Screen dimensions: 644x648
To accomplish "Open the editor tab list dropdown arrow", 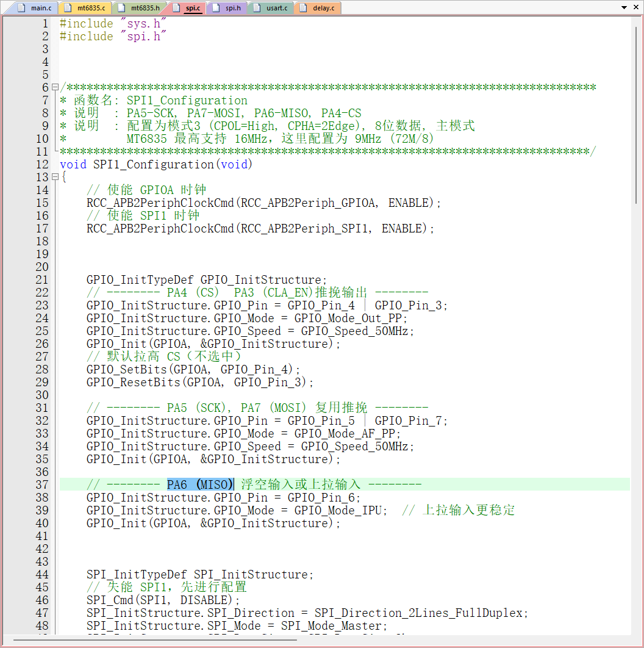I will (624, 7).
